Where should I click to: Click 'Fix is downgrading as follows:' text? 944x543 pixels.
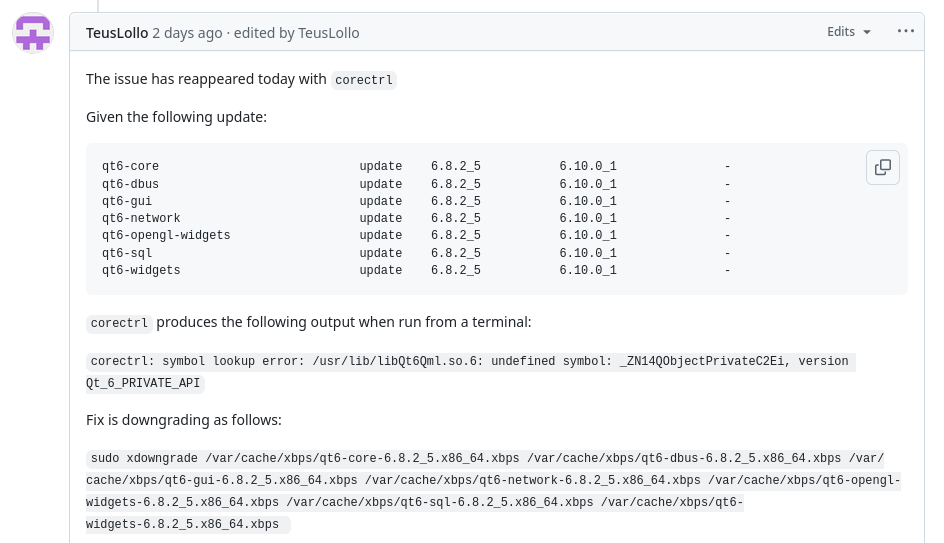[x=183, y=420]
